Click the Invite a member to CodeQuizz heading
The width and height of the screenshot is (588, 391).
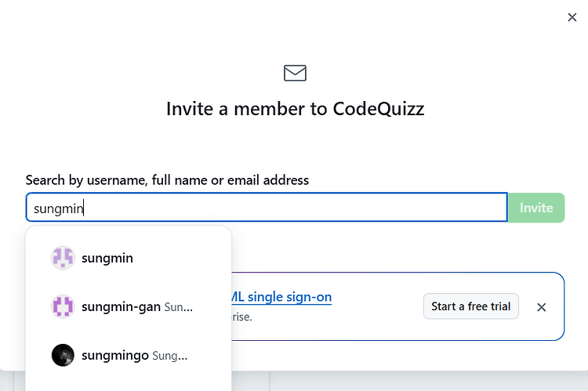pos(295,109)
